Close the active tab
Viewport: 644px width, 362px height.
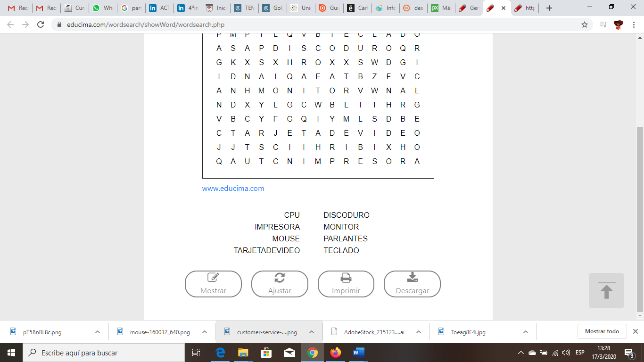pyautogui.click(x=504, y=8)
